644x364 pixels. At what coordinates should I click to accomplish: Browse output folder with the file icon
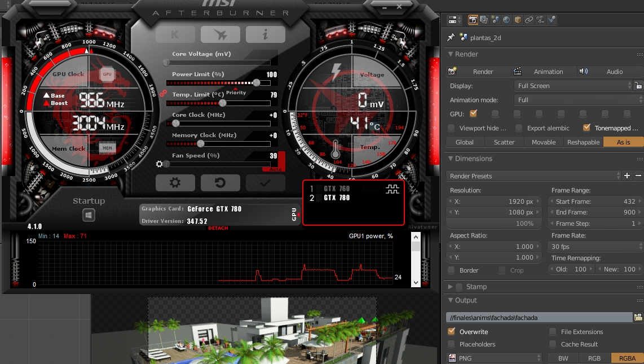pyautogui.click(x=638, y=317)
